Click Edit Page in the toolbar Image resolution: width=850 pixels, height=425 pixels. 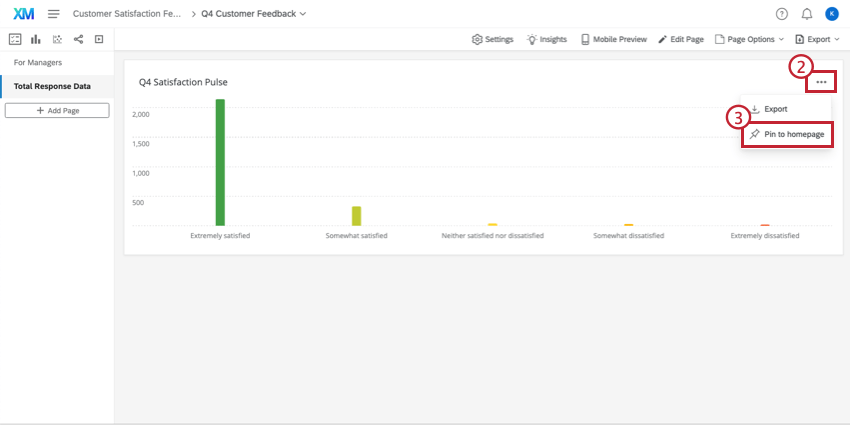pyautogui.click(x=681, y=40)
